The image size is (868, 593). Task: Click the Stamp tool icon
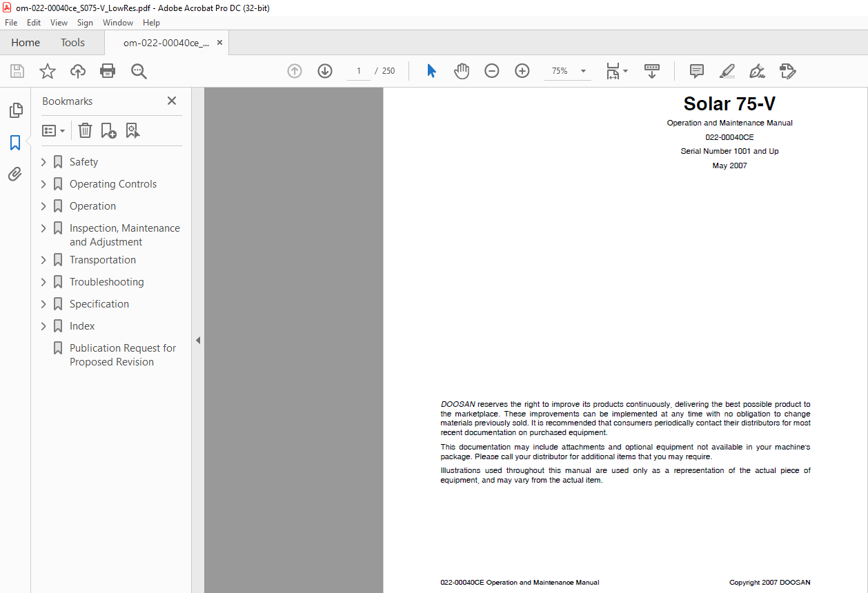coord(788,71)
